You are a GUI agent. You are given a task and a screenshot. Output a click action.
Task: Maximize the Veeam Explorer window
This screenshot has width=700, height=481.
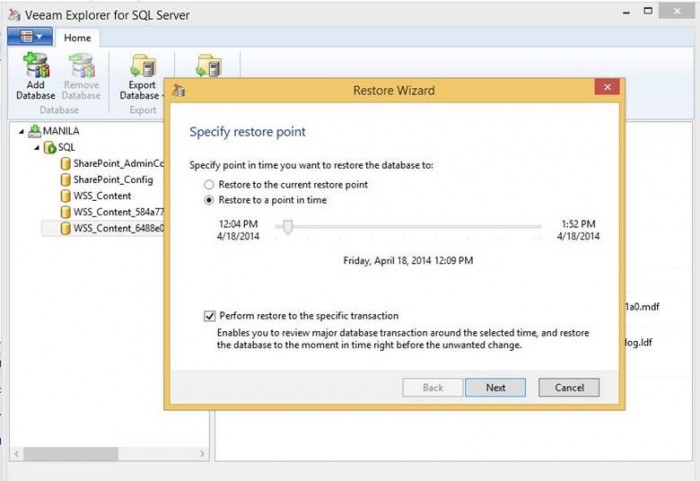tap(648, 11)
